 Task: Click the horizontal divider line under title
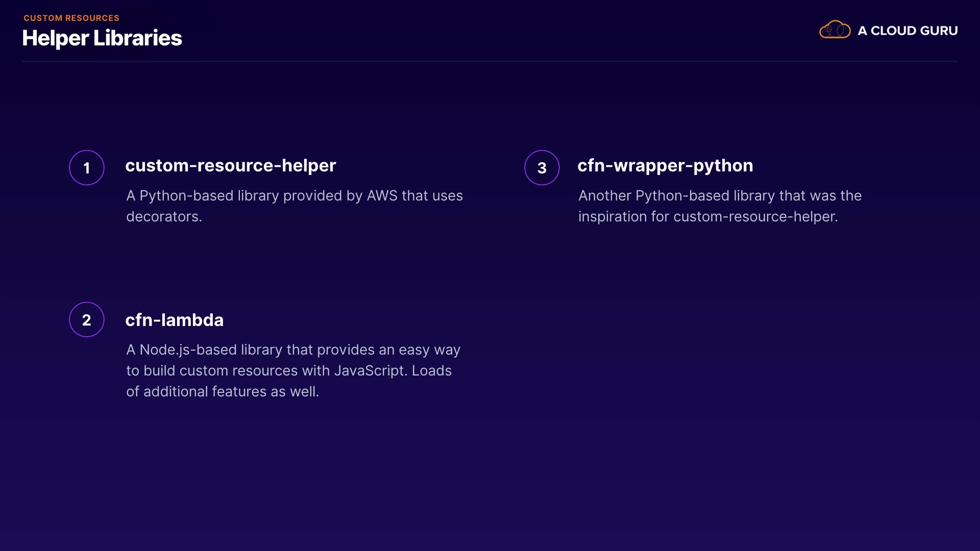(x=490, y=61)
